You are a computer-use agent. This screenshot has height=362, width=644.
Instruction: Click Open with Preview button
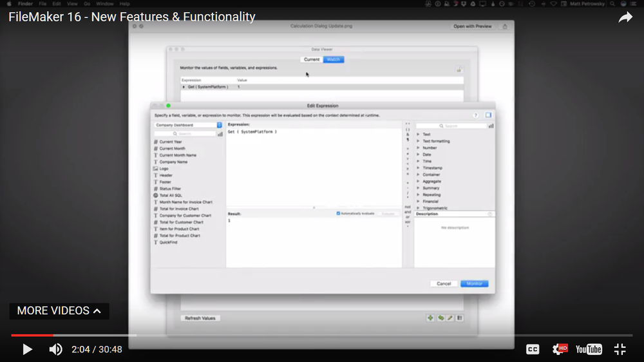pos(472,26)
